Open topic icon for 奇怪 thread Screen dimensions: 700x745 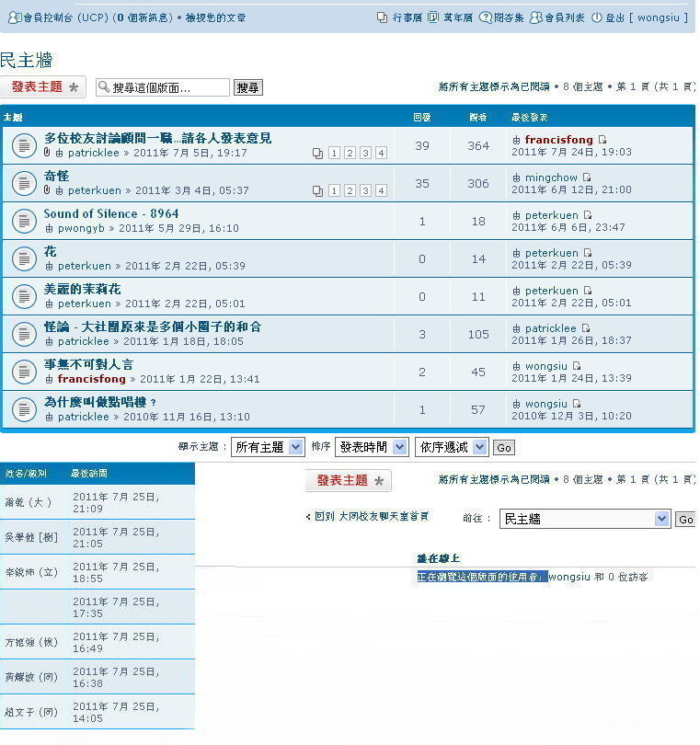24,183
